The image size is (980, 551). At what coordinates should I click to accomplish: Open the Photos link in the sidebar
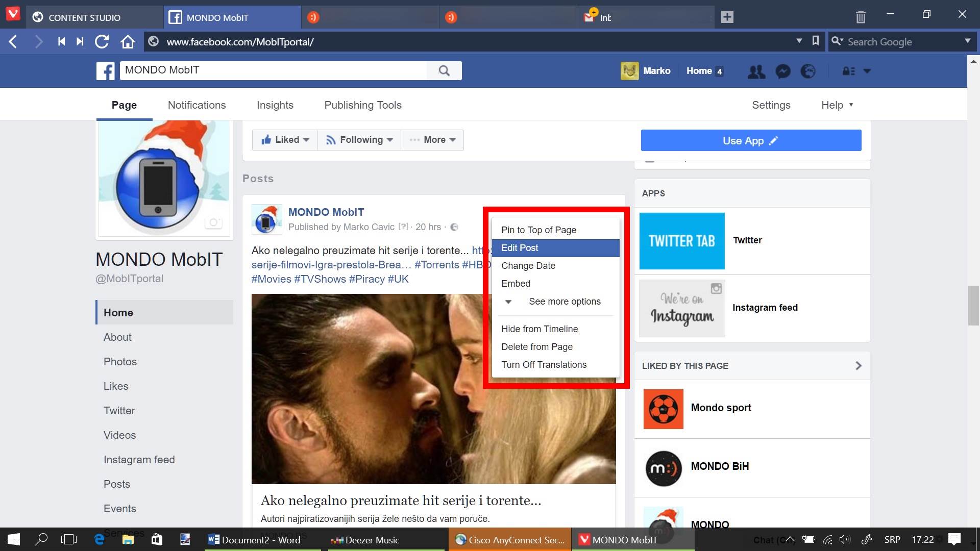pyautogui.click(x=120, y=362)
